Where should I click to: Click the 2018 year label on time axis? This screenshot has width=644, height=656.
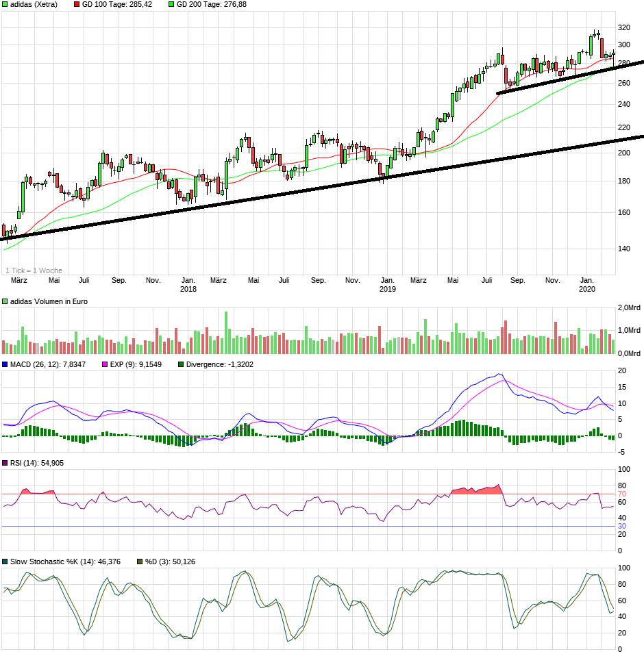[x=188, y=289]
